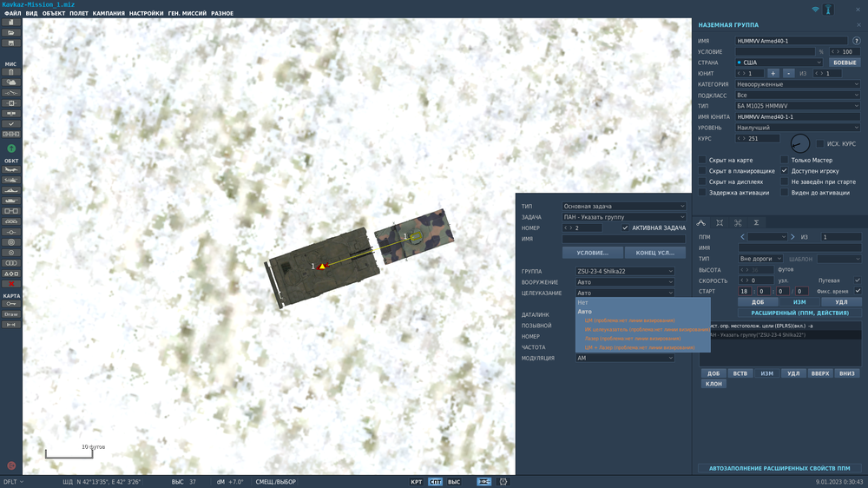Click the ИМЯ field with HUMMVV Armed40-1
The image size is (868, 488).
click(791, 41)
